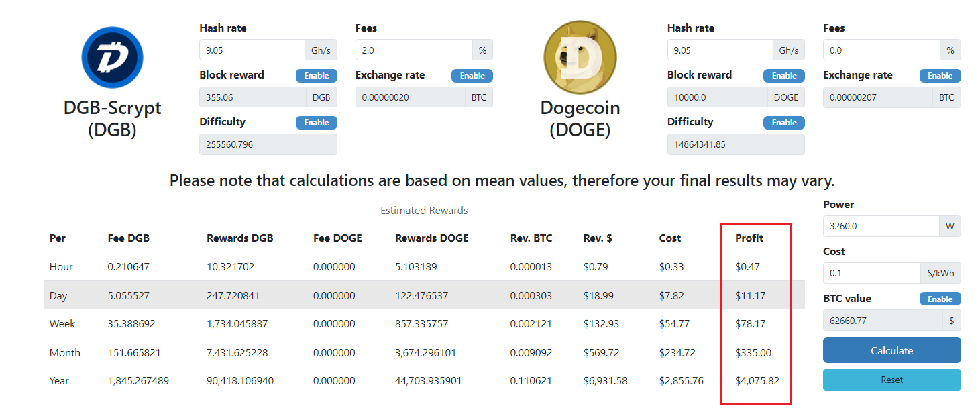980x414 pixels.
Task: Click daily revenue $18.99
Action: [x=598, y=296]
